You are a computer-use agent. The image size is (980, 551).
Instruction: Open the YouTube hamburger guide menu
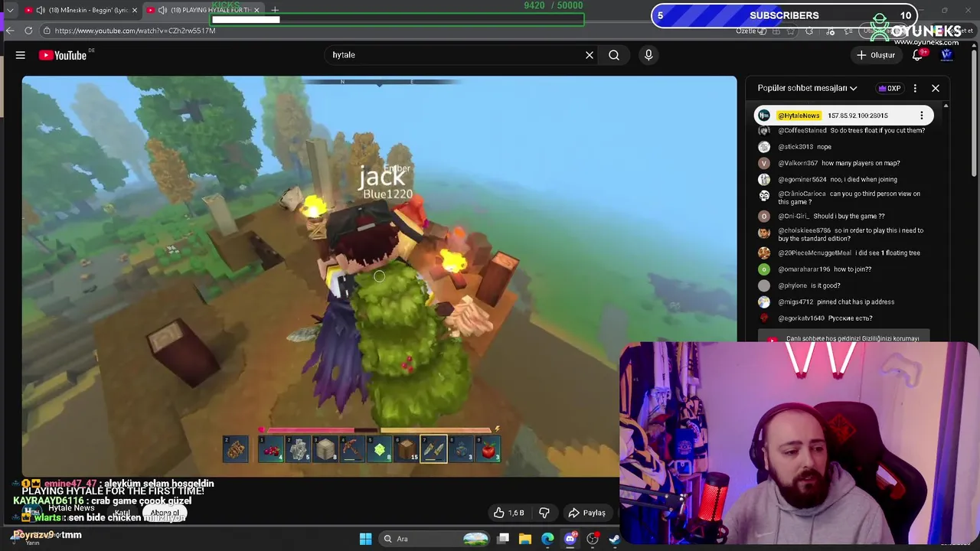[x=21, y=55]
